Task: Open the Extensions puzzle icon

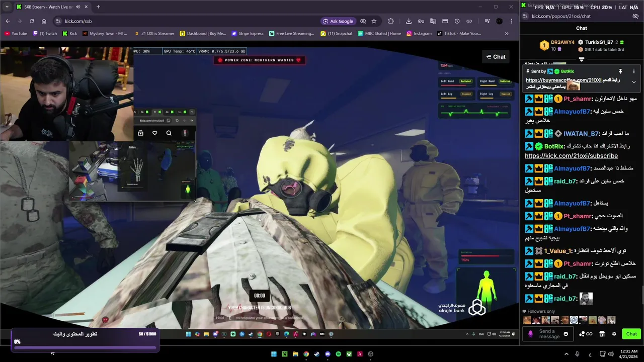Action: (x=391, y=21)
